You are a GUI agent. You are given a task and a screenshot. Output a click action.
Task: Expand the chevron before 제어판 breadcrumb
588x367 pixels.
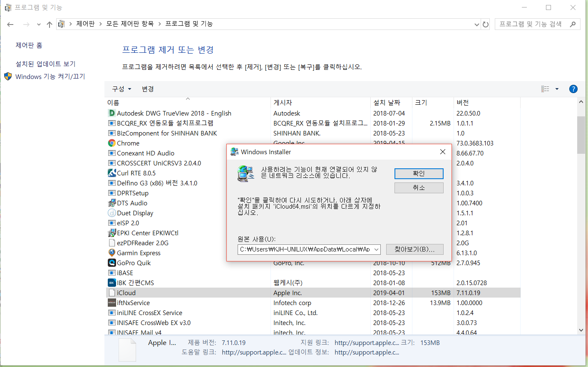click(71, 24)
